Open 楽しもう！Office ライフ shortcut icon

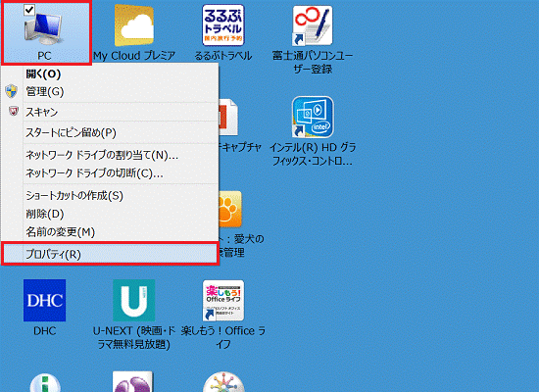(223, 300)
